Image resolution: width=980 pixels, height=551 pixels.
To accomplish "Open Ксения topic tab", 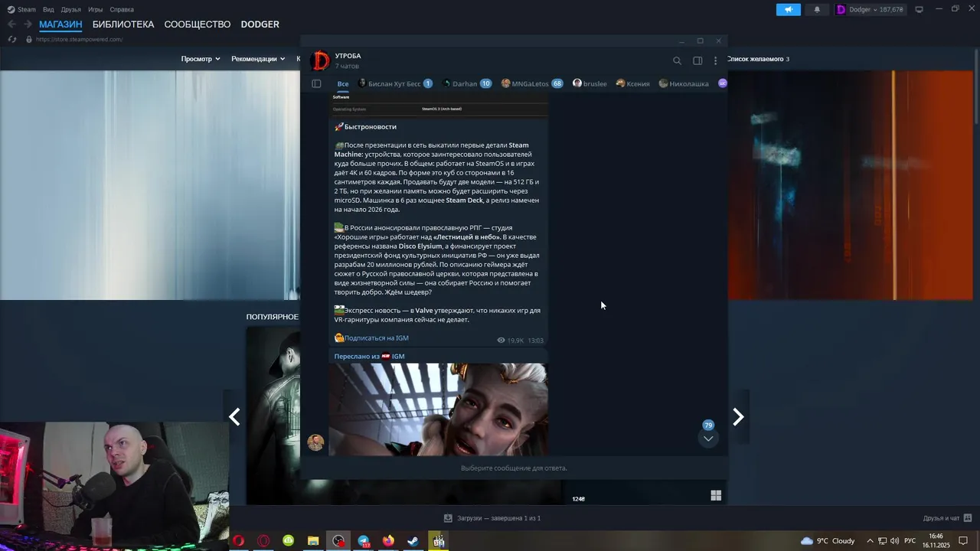I will 632,83.
